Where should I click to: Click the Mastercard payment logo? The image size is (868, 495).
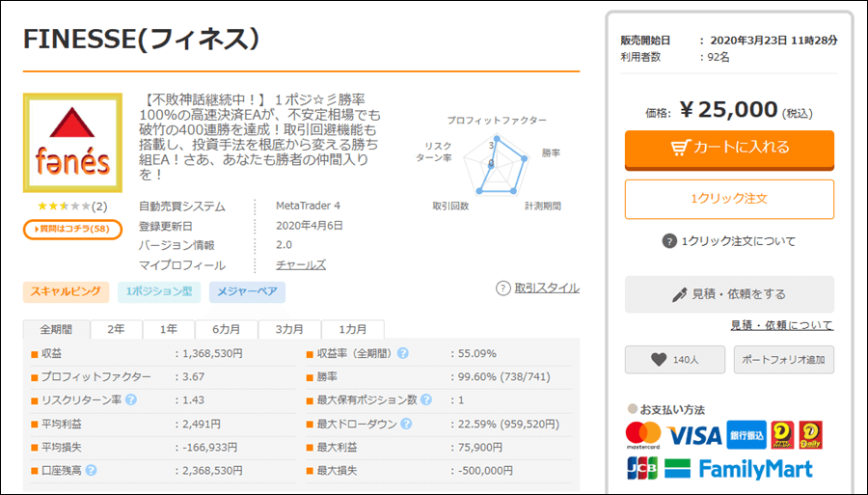(643, 435)
